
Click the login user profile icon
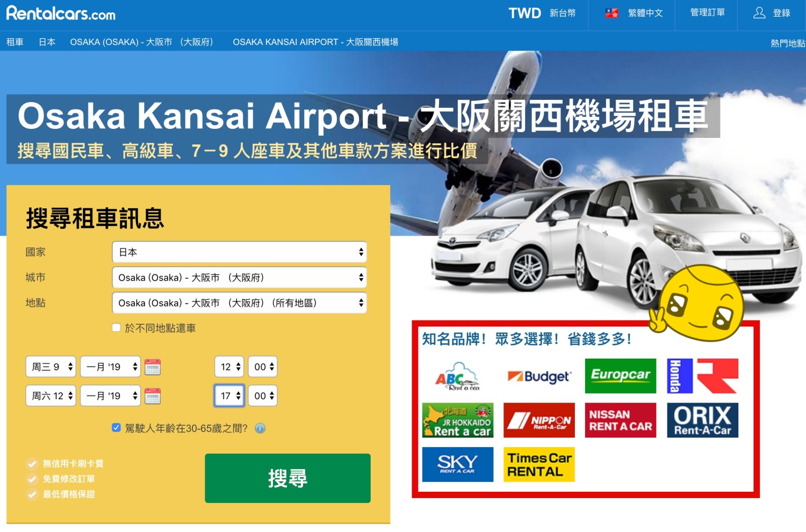759,13
